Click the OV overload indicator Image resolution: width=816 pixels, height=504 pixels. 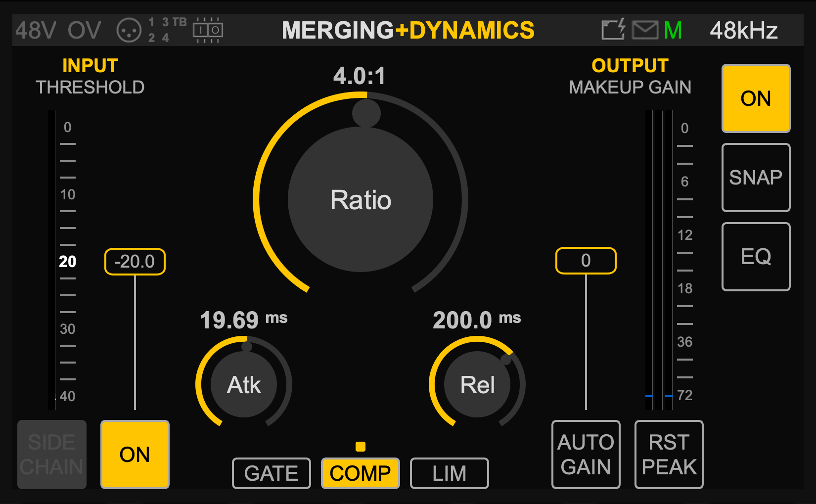click(x=85, y=31)
